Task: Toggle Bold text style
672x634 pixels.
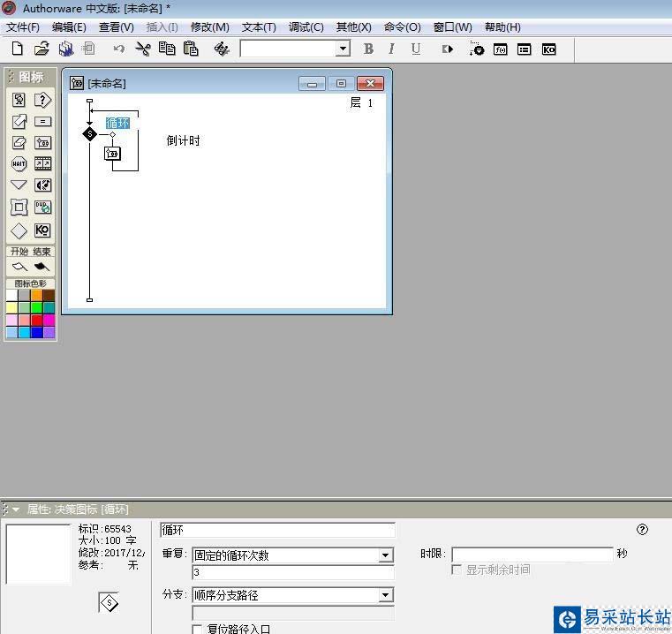Action: (x=368, y=49)
